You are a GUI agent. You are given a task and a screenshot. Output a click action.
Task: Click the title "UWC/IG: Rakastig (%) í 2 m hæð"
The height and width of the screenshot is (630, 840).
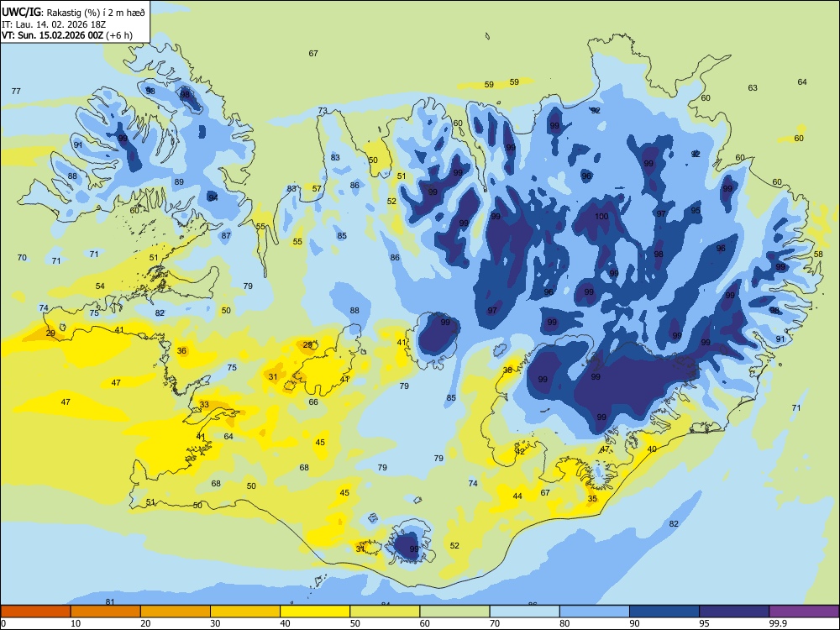click(x=73, y=12)
